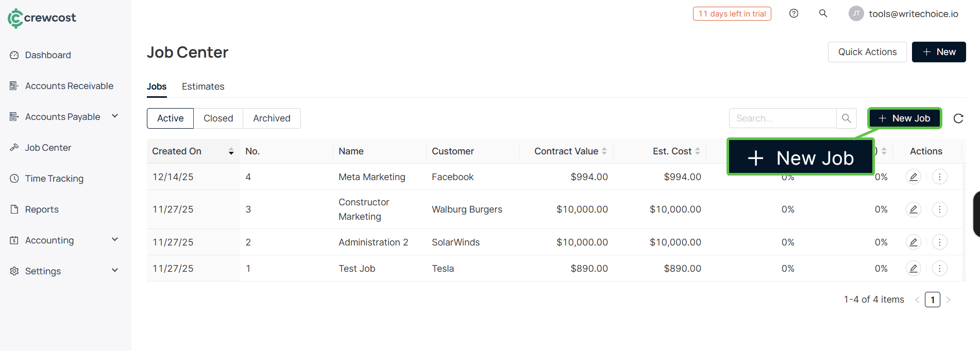980x351 pixels.
Task: Open more actions for Test Job
Action: (939, 269)
